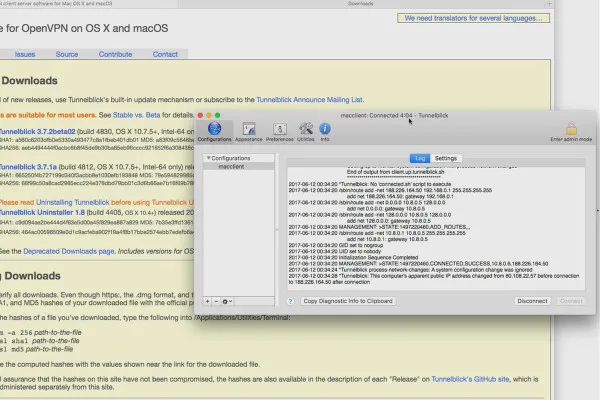Download Tunnelblick 3.7.2beta02 link

pos(38,131)
